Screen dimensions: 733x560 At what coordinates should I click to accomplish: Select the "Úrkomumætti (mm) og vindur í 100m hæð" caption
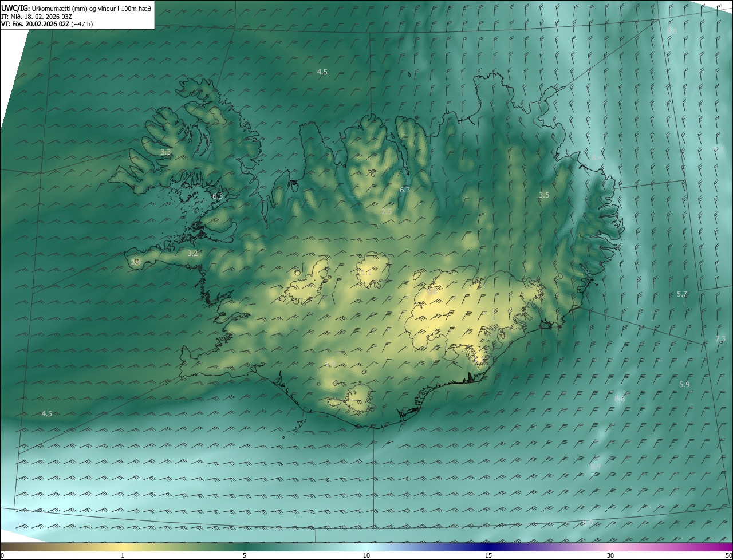[90, 8]
